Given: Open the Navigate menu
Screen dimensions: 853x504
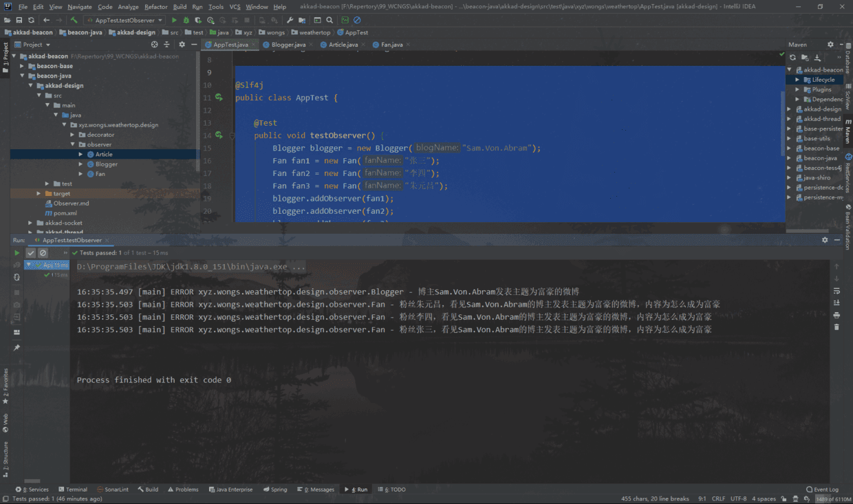Looking at the screenshot, I should [79, 7].
